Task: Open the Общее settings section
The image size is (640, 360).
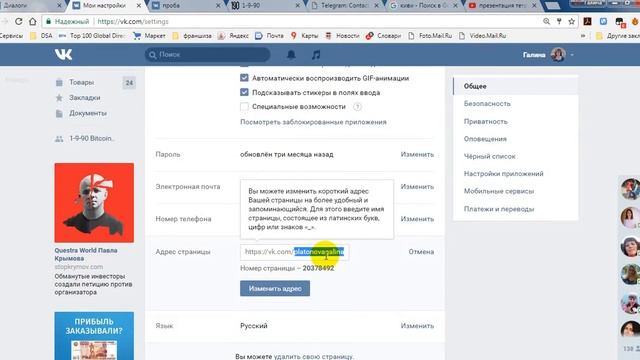Action: coord(516,86)
